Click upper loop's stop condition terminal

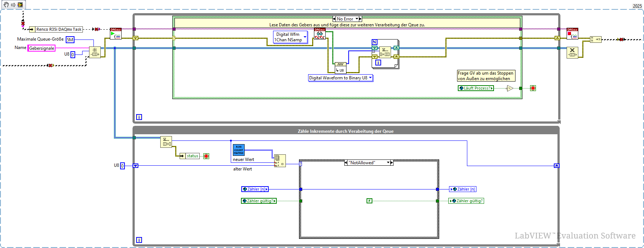[533, 88]
